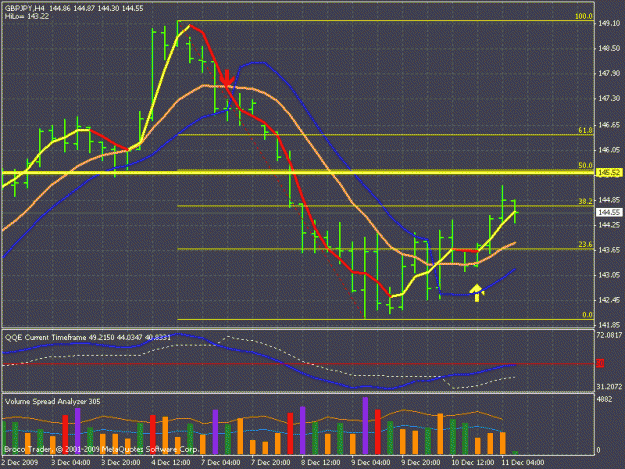Click the yellow up arrow buy signal
This screenshot has width=625, height=469.
[477, 293]
